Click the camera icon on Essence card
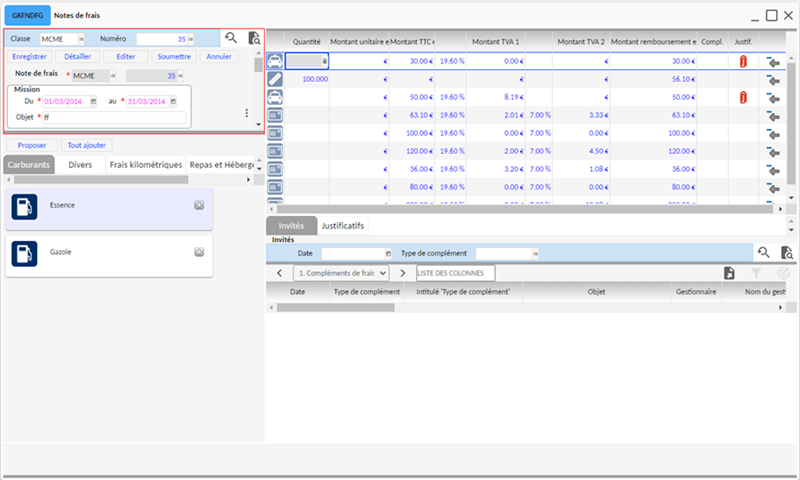 click(x=199, y=205)
